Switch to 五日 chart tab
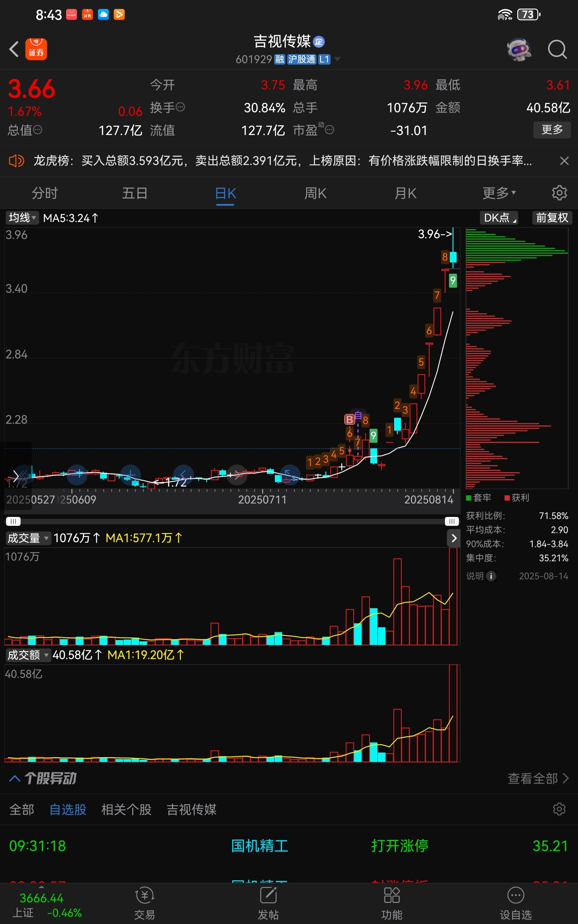The image size is (578, 924). pos(135,193)
